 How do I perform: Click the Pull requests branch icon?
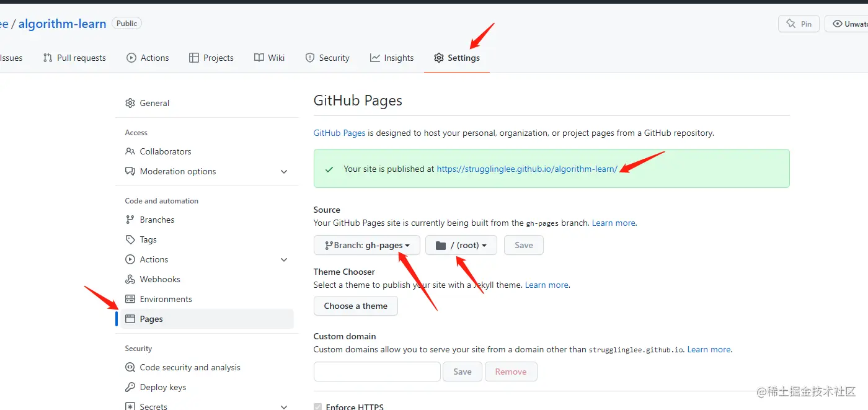48,58
